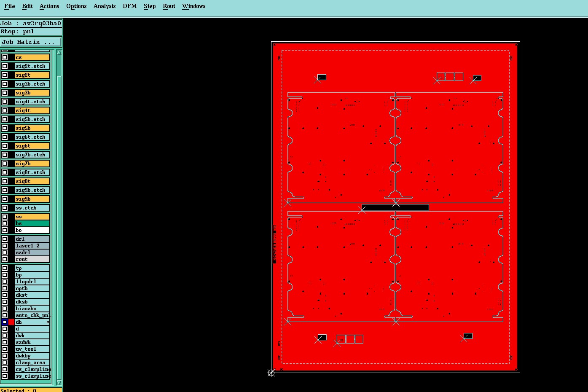The image size is (588, 392).
Task: Click the red color swatch of dh layer
Action: [11, 322]
